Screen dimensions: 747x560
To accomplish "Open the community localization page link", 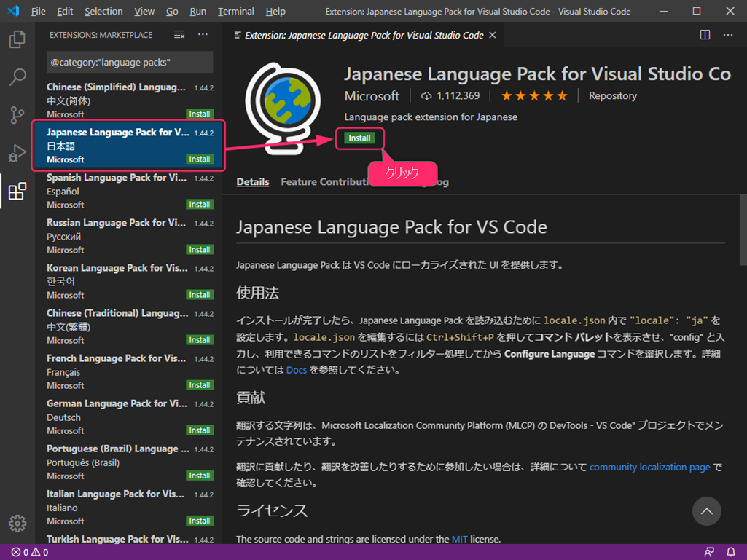I will pos(650,467).
